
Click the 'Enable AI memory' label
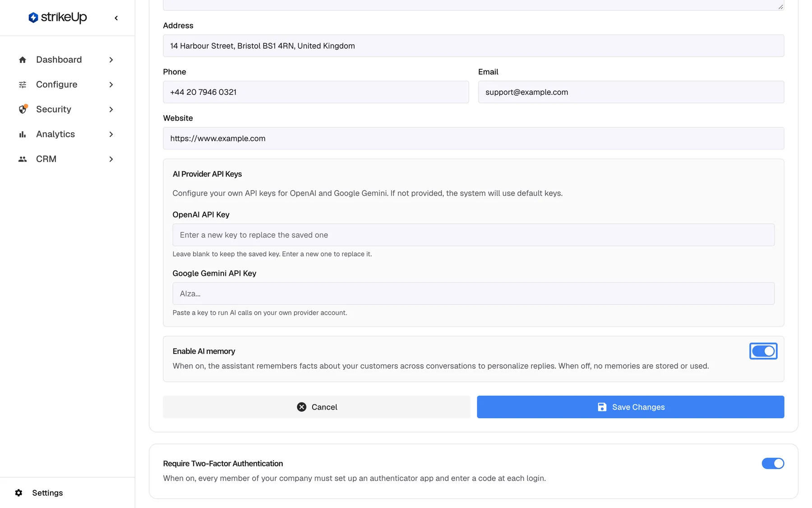(203, 351)
